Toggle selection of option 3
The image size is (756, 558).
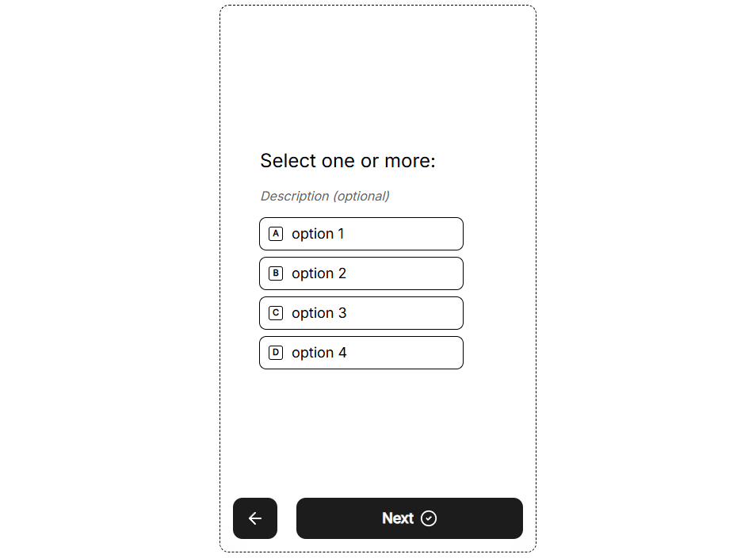click(x=361, y=313)
